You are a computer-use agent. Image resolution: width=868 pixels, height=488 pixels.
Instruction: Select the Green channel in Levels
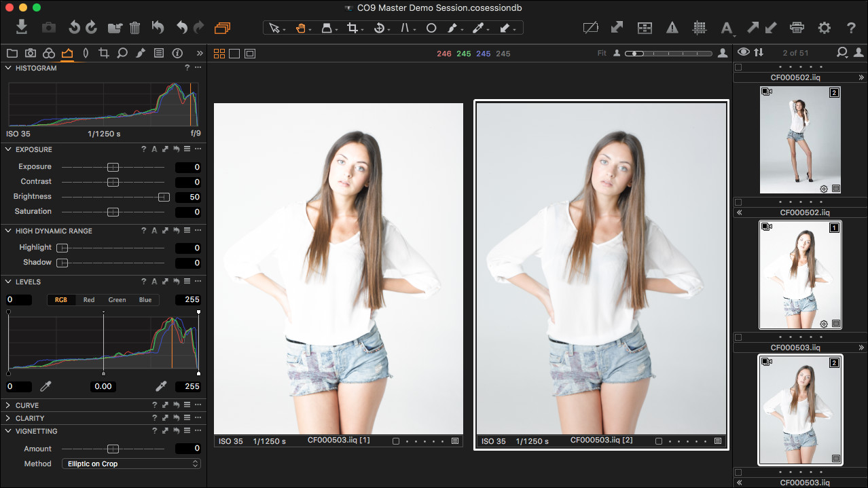click(117, 299)
